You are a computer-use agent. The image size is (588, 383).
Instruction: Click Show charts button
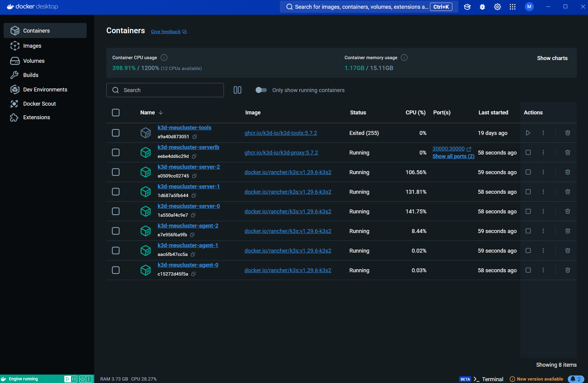552,58
